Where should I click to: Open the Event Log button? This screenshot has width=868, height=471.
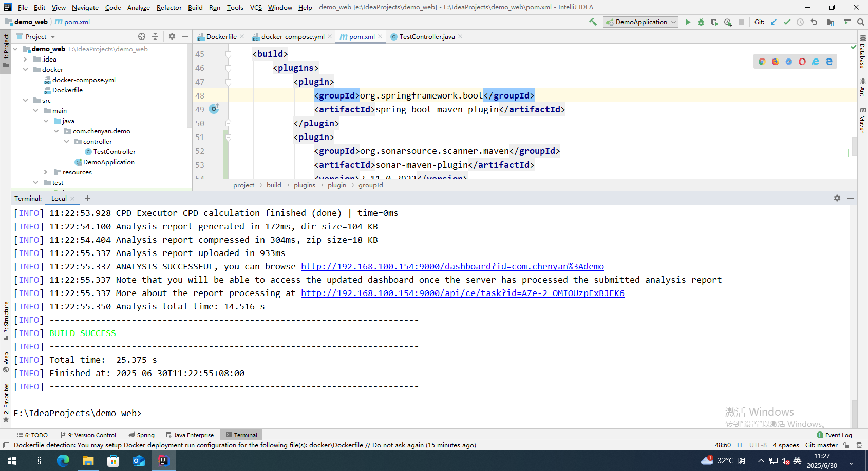click(834, 435)
